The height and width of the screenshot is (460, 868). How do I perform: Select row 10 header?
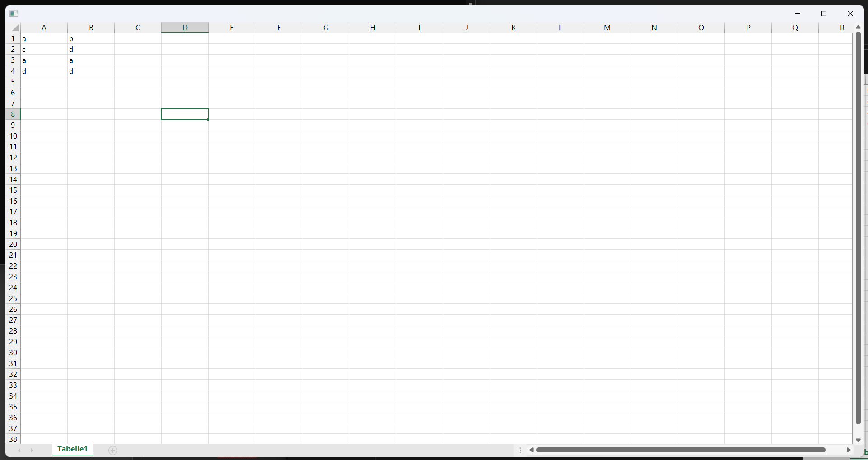pyautogui.click(x=13, y=136)
